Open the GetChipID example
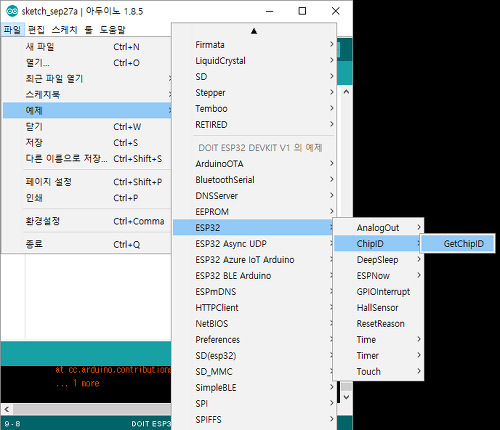Image resolution: width=500 pixels, height=430 pixels. click(458, 244)
